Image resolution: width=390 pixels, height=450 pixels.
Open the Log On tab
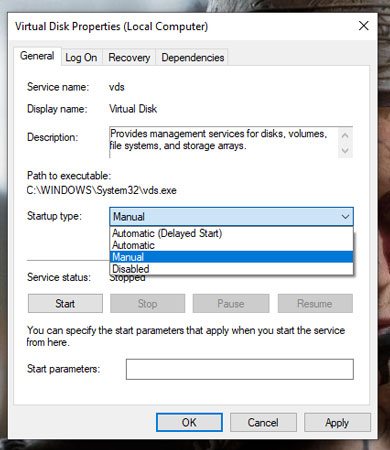[x=81, y=58]
